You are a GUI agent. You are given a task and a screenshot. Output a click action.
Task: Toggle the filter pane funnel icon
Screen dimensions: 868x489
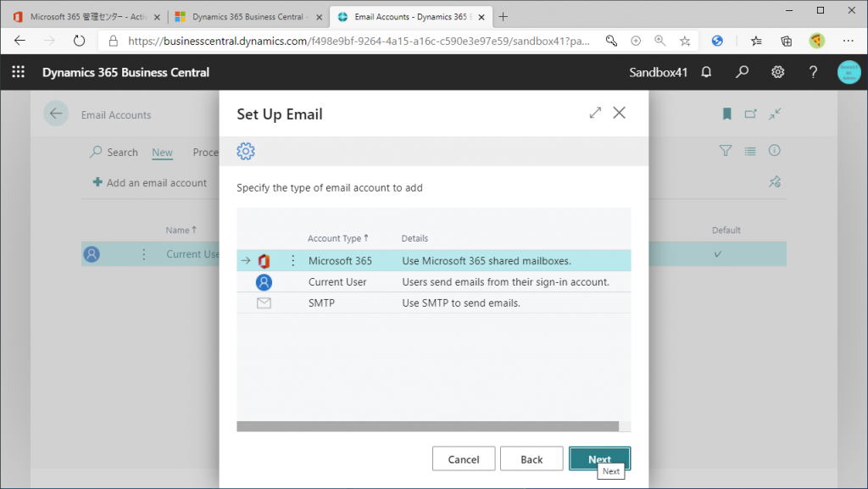click(x=726, y=151)
